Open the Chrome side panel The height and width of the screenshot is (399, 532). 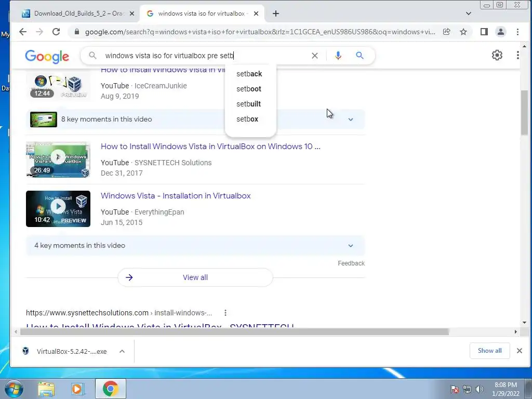click(484, 32)
